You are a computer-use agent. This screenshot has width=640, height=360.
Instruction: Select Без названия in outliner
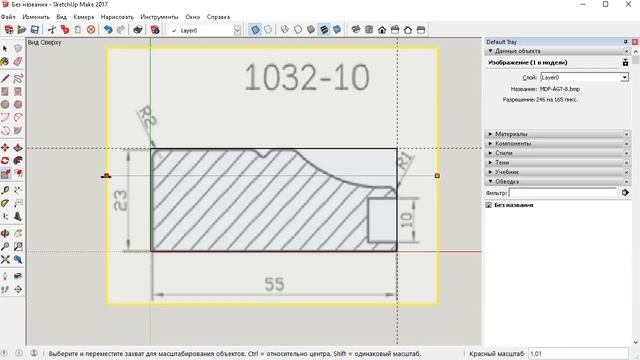[513, 205]
